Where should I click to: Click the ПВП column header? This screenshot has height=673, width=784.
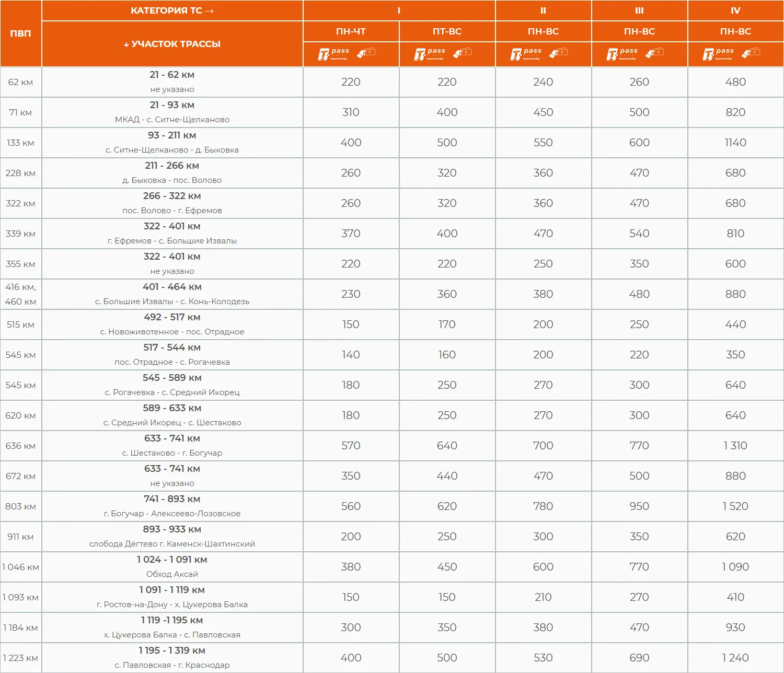pos(20,33)
